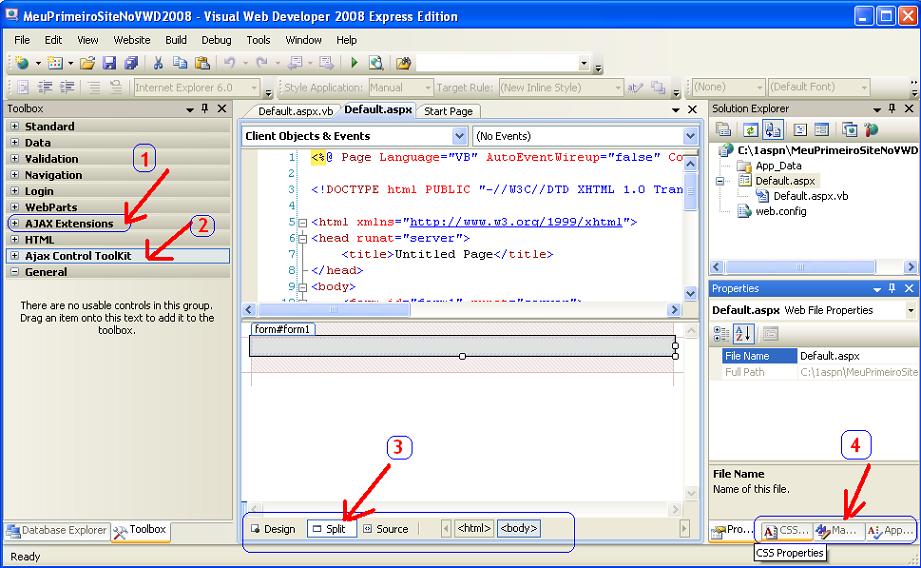921x568 pixels.
Task: Start debugging with the green play icon
Action: pyautogui.click(x=354, y=63)
